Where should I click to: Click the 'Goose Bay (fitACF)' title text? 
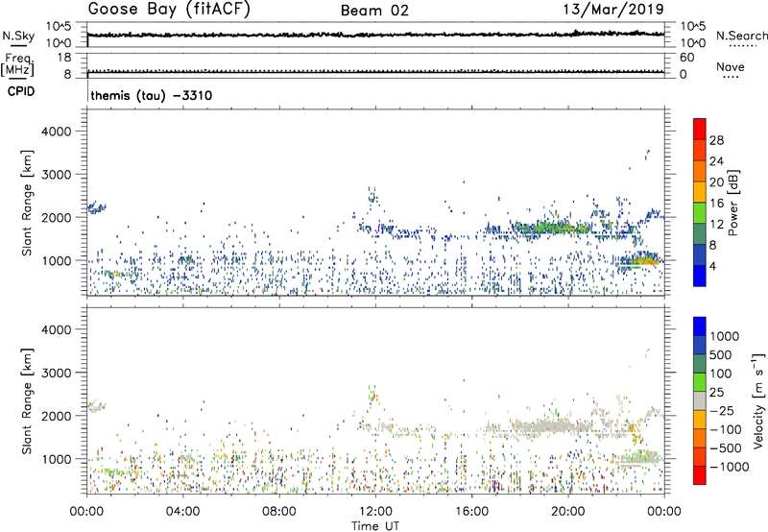click(x=169, y=9)
